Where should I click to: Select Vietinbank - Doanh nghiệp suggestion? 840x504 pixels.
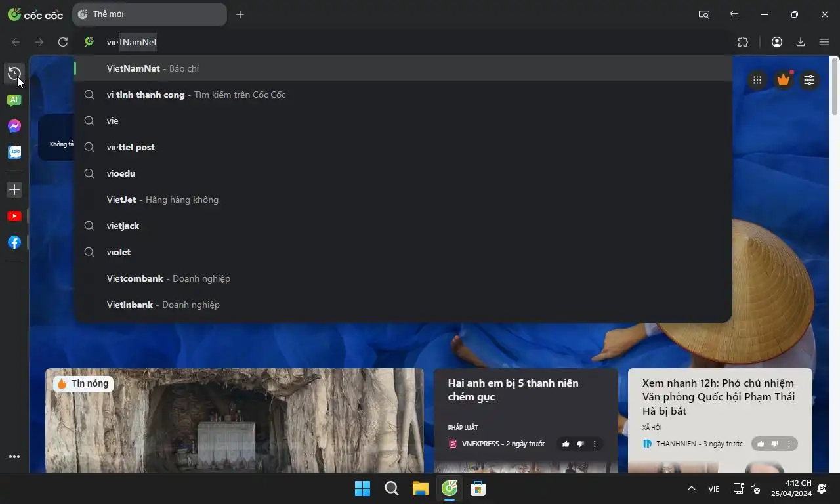click(403, 304)
